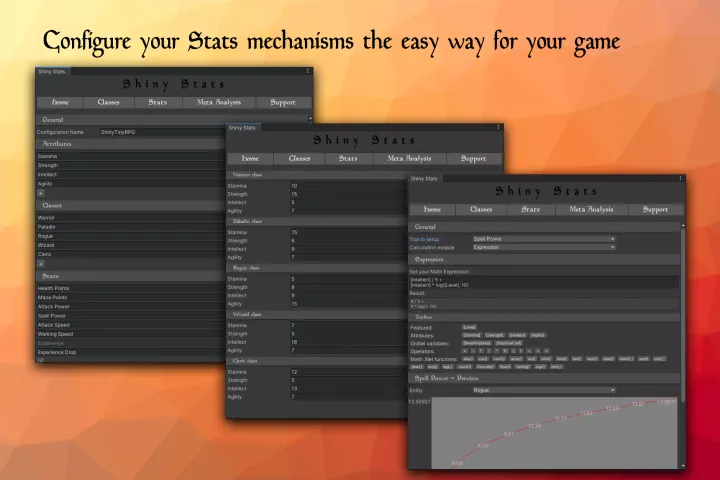This screenshot has height=480, width=720.
Task: Insert [Level] from Featured toolbox row
Action: pos(469,328)
